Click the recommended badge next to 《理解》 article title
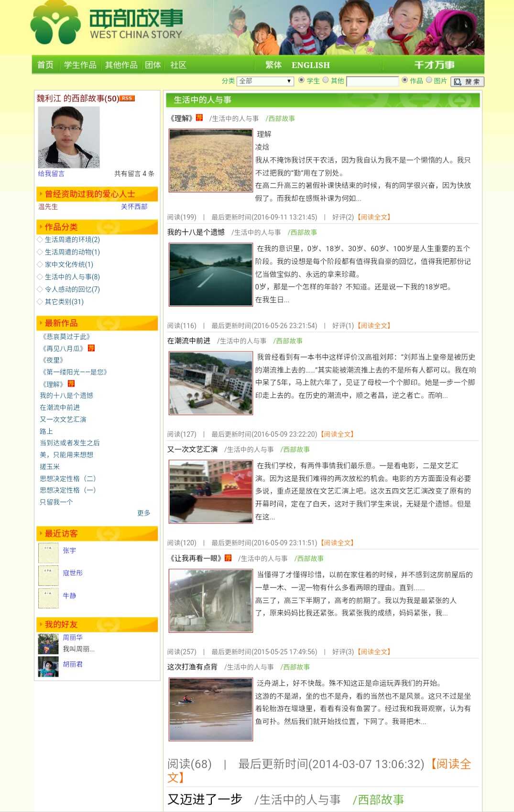The image size is (514, 812). coord(199,118)
